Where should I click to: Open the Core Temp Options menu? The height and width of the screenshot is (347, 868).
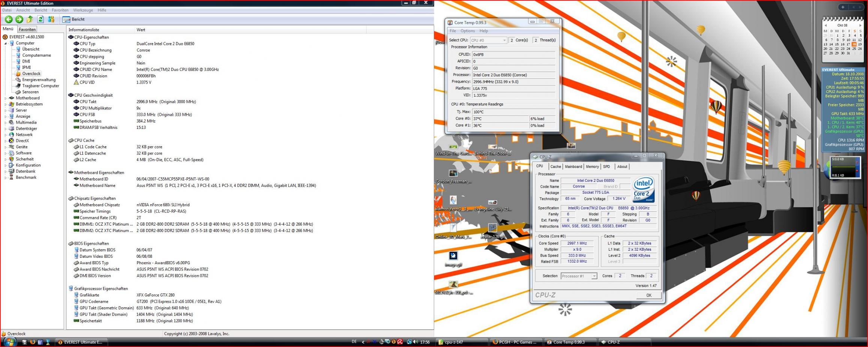point(468,31)
